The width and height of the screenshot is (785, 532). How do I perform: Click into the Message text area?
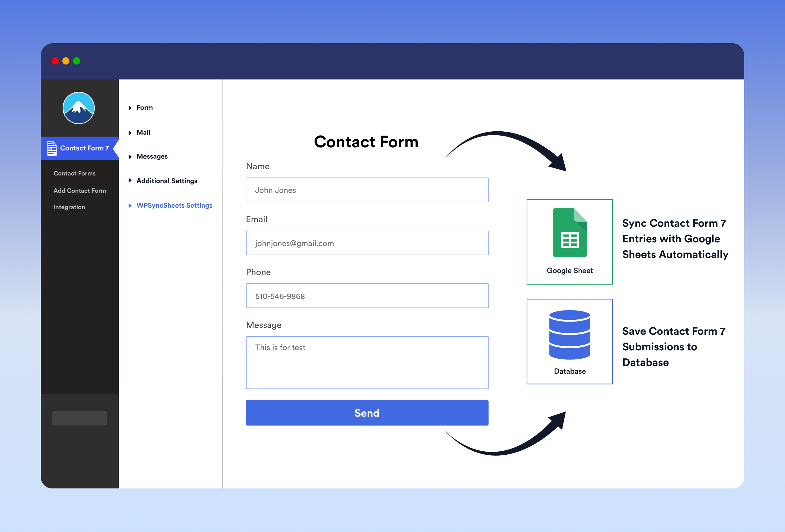click(367, 362)
